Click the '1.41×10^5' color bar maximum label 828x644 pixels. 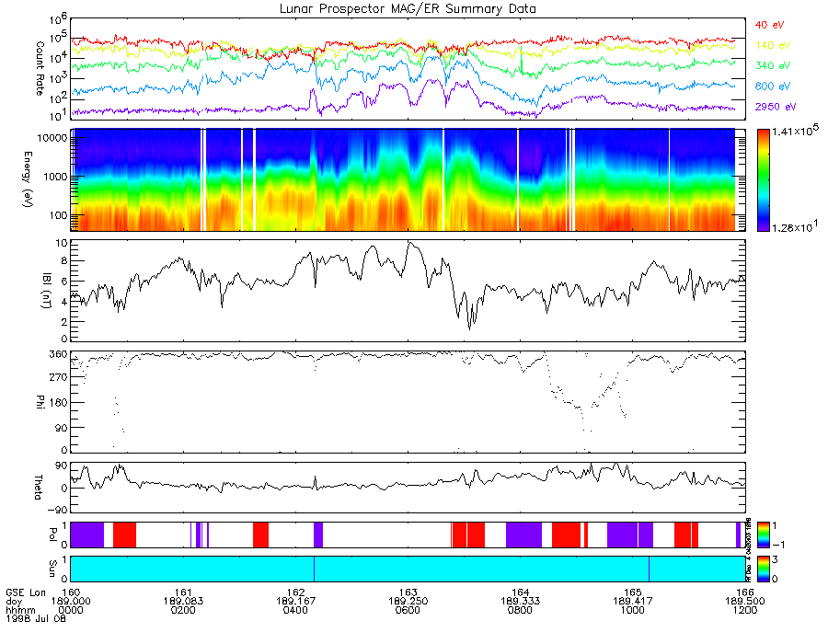click(795, 130)
